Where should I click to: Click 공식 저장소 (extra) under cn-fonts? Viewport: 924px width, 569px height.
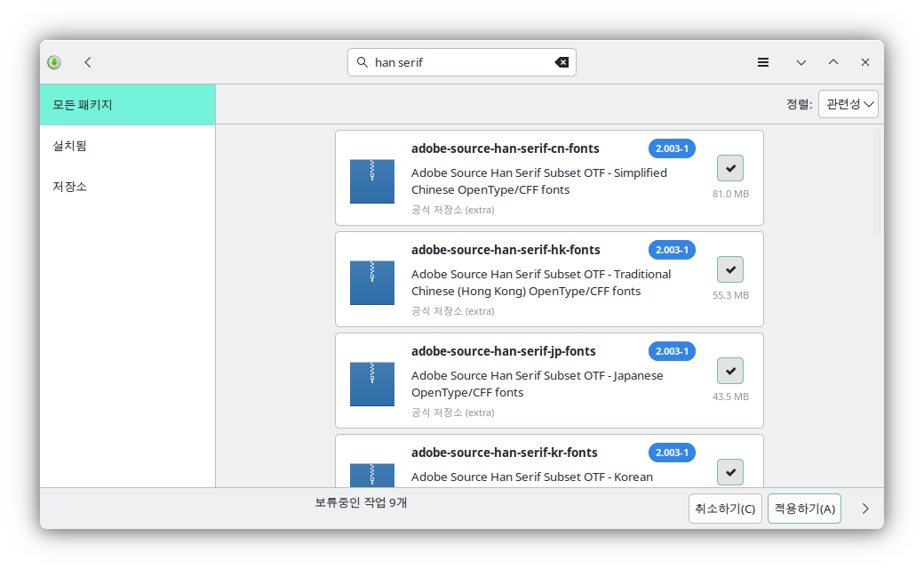452,210
